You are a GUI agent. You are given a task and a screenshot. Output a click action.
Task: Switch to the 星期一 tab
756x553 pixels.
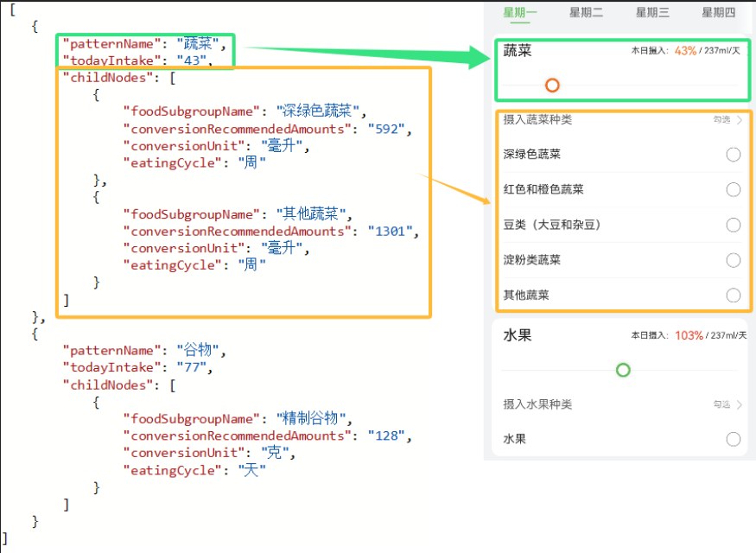click(520, 12)
